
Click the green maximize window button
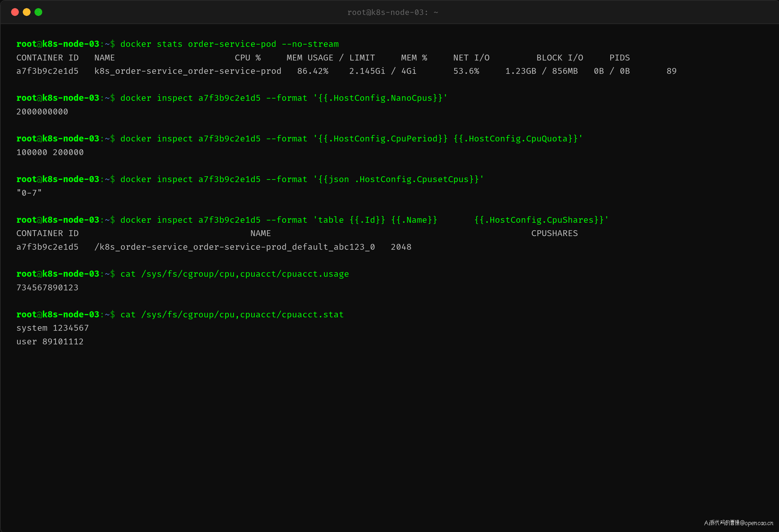tap(39, 12)
